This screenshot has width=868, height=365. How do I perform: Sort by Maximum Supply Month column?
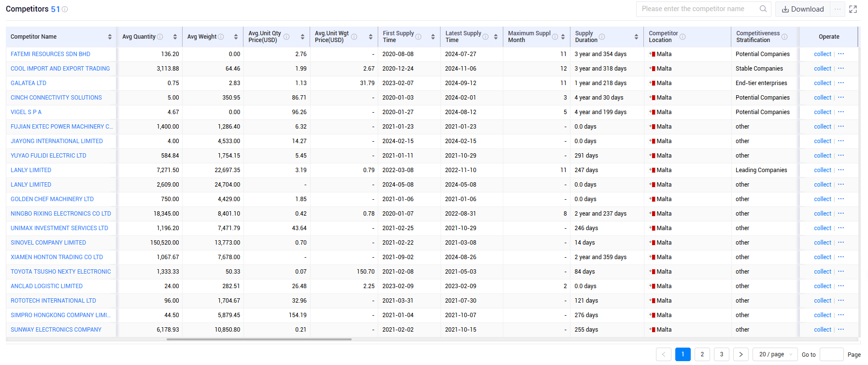[x=563, y=37]
